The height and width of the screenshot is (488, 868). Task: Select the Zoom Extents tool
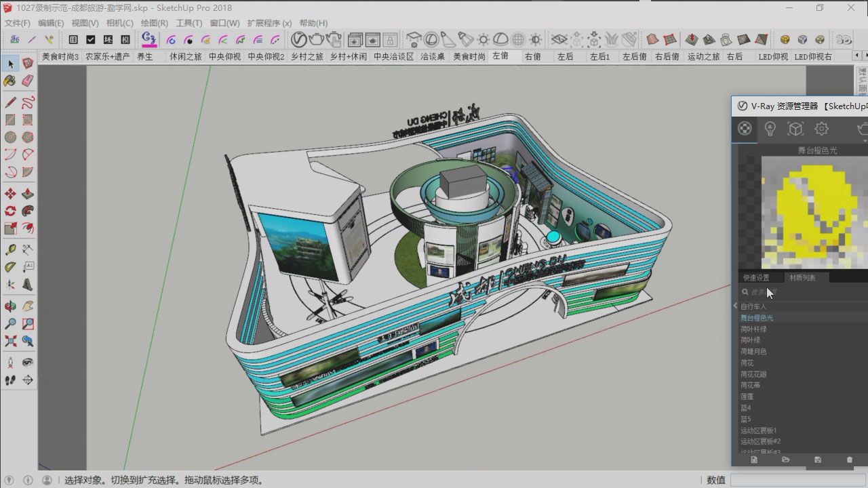pyautogui.click(x=10, y=341)
